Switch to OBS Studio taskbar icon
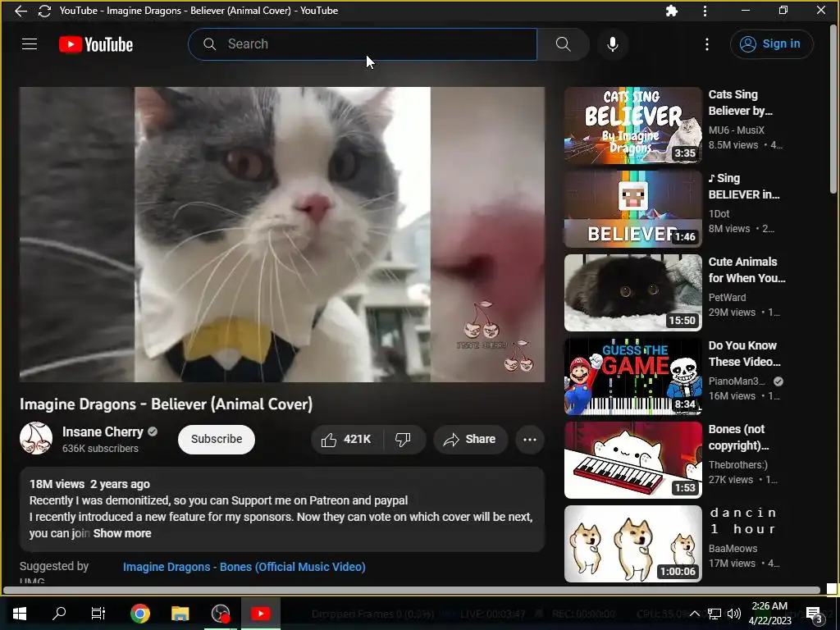840x630 pixels. 220,614
